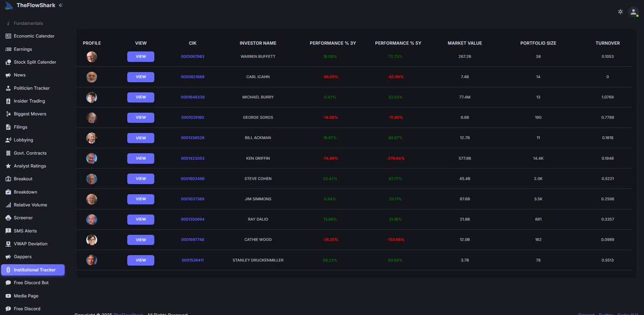Click VIEW button for Cathie Wood
The image size is (644, 315).
point(141,240)
